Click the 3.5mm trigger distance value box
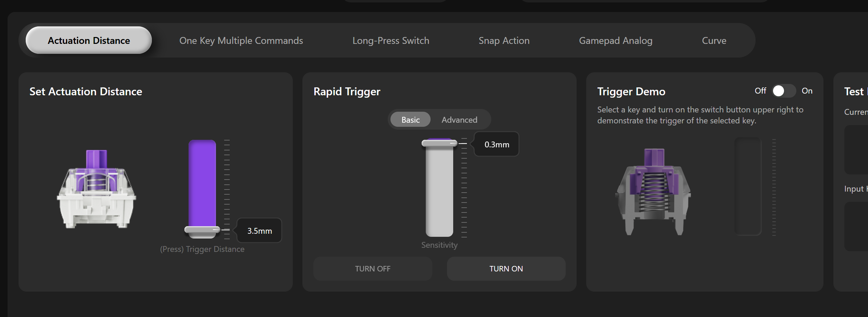 point(260,231)
